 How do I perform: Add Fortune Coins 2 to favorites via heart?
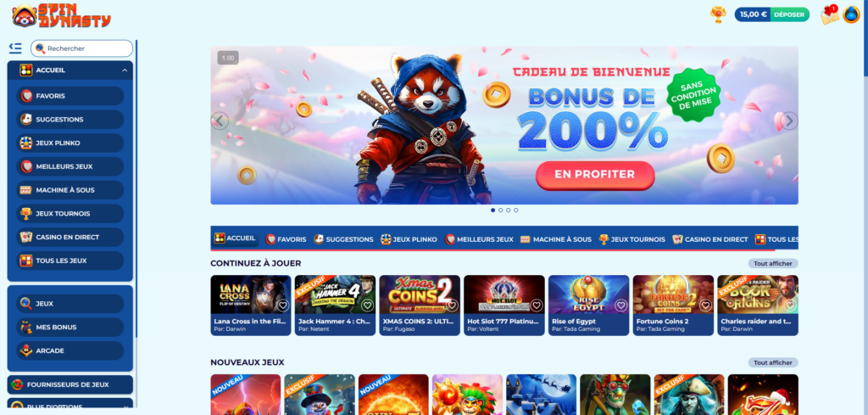[x=705, y=306]
